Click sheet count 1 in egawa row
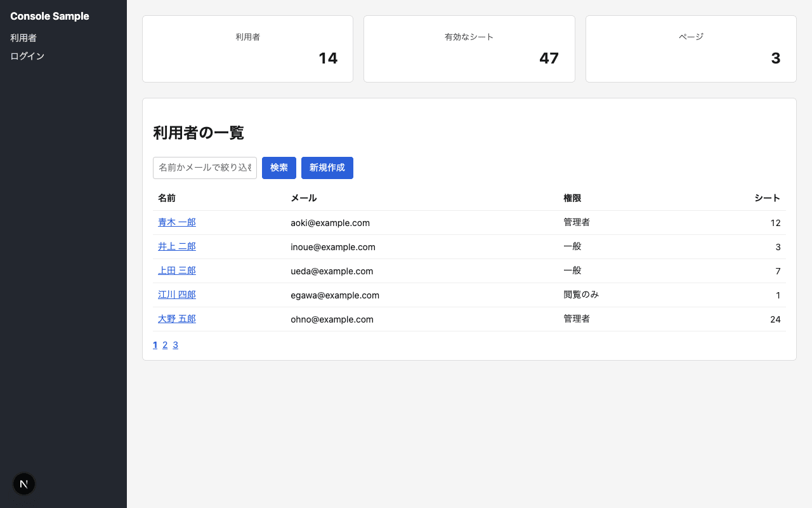 (778, 295)
